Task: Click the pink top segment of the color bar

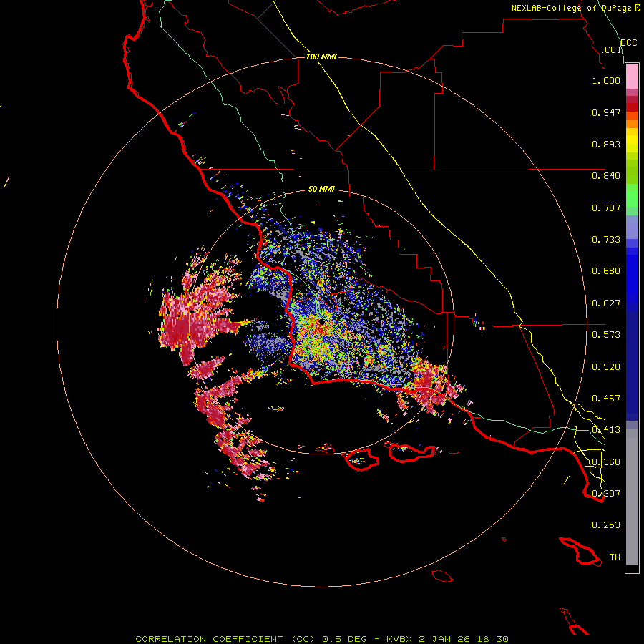Action: tap(632, 77)
